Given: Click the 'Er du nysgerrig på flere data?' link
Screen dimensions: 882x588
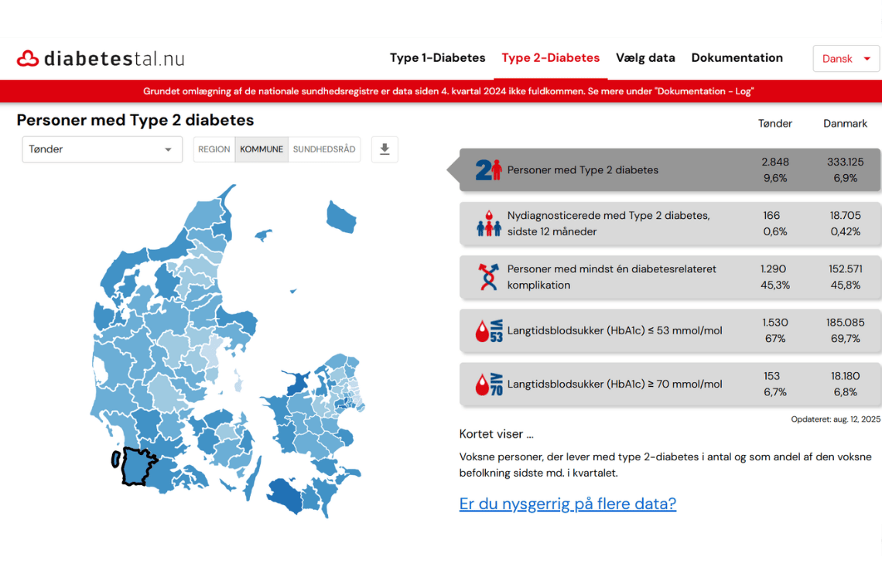Looking at the screenshot, I should click(567, 503).
